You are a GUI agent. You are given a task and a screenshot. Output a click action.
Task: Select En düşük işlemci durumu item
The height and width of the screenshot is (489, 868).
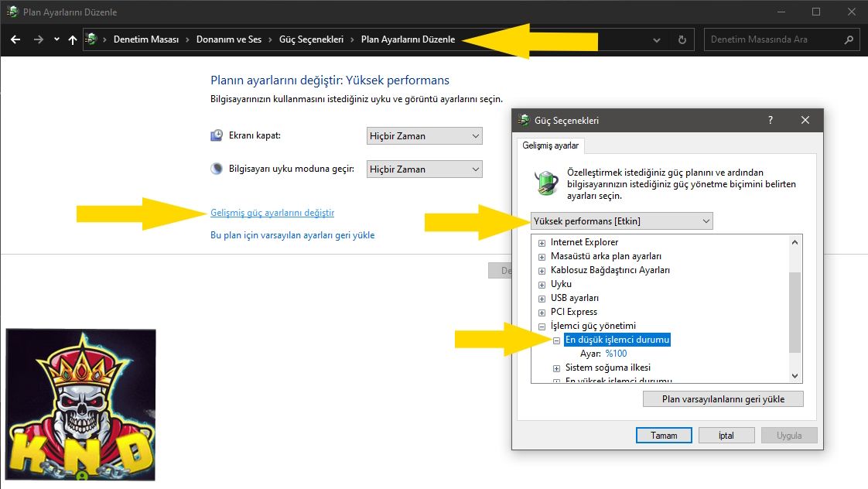(x=617, y=340)
